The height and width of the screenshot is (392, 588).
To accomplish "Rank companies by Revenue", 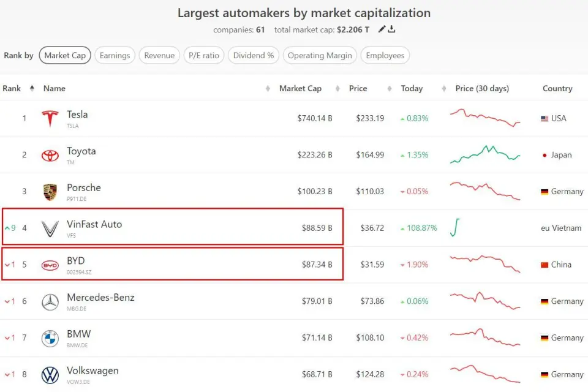I will pyautogui.click(x=159, y=55).
